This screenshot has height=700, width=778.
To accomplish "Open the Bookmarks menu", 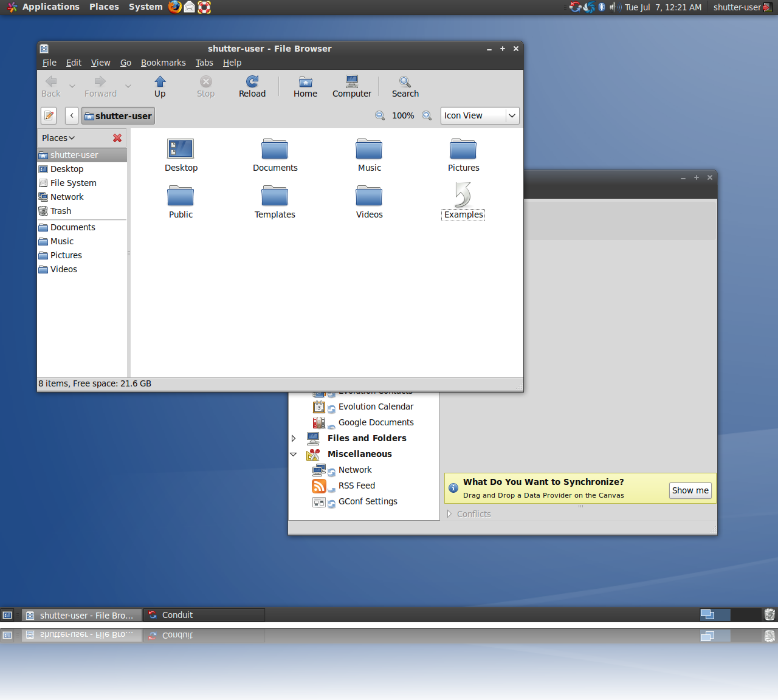I will [163, 63].
